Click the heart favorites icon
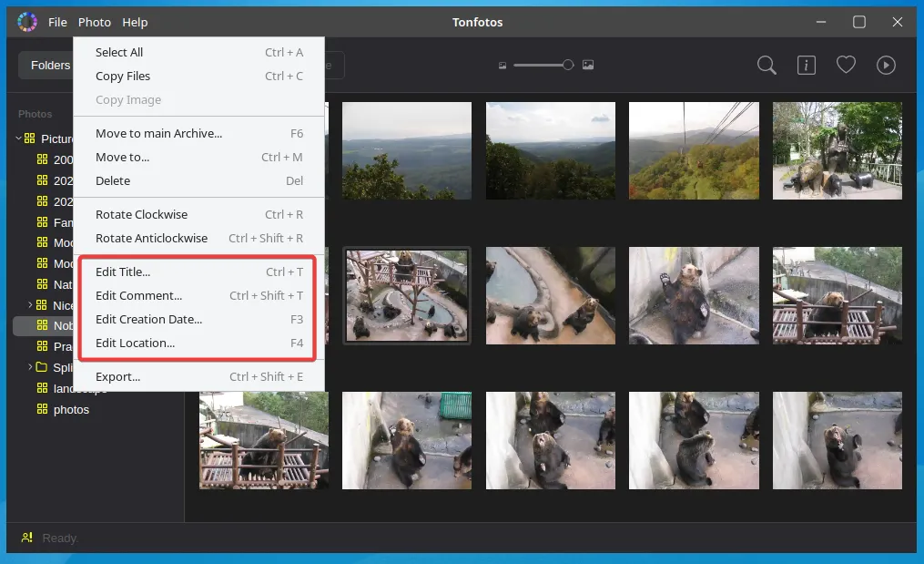The image size is (924, 564). [846, 65]
